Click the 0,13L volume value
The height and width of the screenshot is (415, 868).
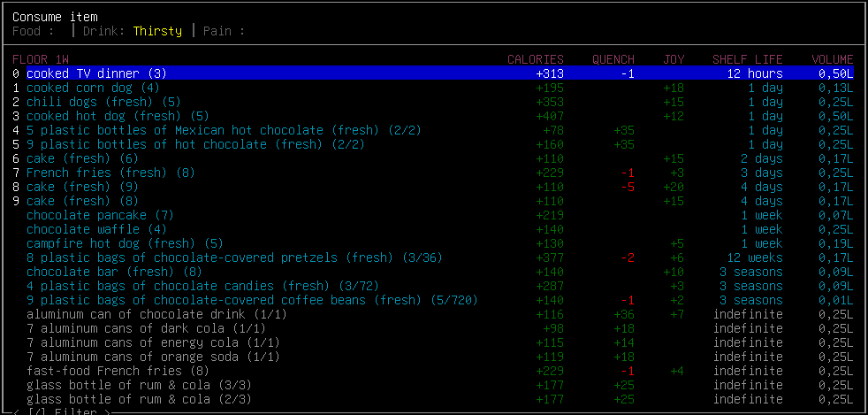tap(836, 88)
